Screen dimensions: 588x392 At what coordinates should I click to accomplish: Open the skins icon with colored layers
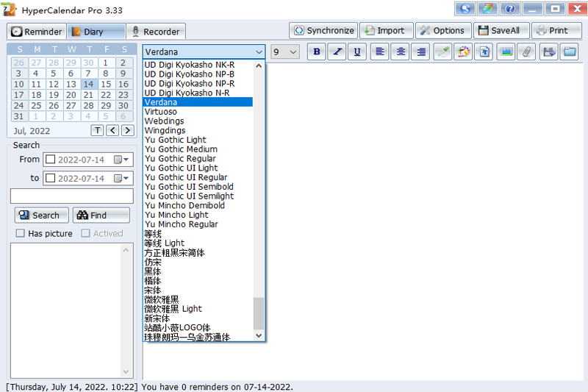[x=487, y=9]
